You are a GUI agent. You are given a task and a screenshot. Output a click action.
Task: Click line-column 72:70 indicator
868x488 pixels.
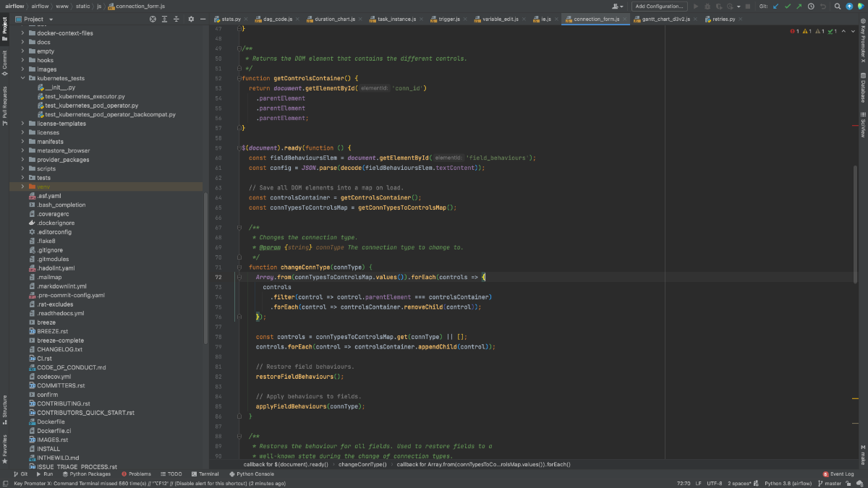point(683,483)
